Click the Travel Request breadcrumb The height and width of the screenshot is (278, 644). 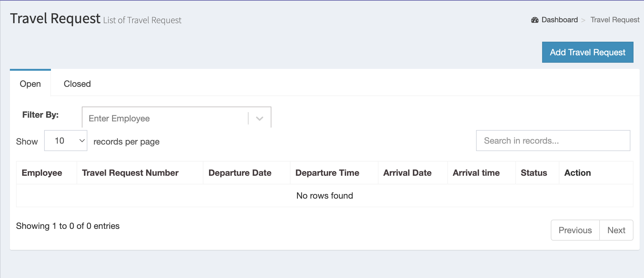(x=615, y=20)
